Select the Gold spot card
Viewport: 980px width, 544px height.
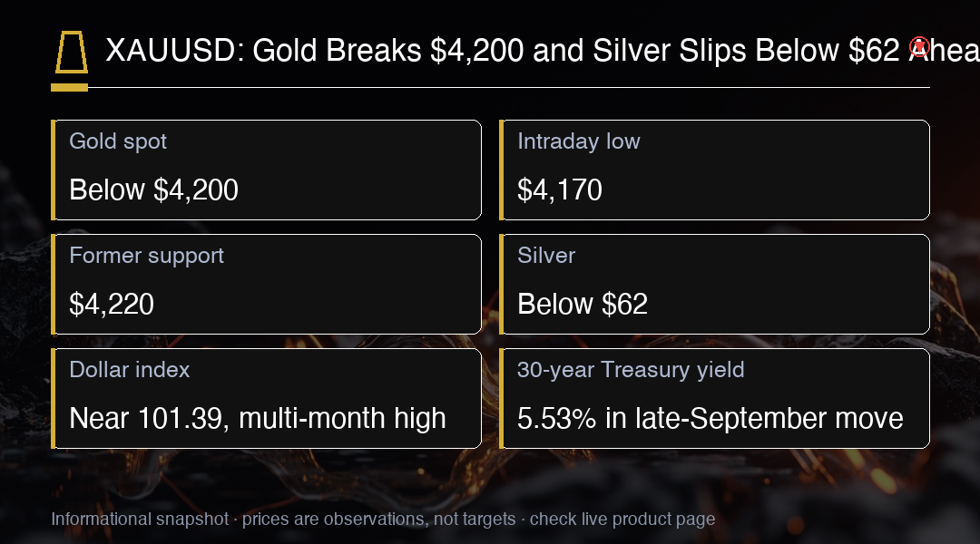pyautogui.click(x=266, y=170)
